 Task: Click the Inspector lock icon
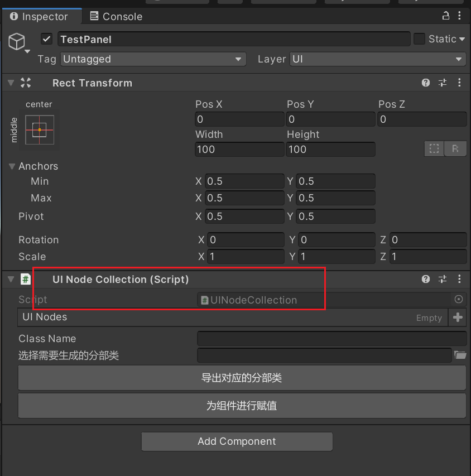[x=445, y=16]
